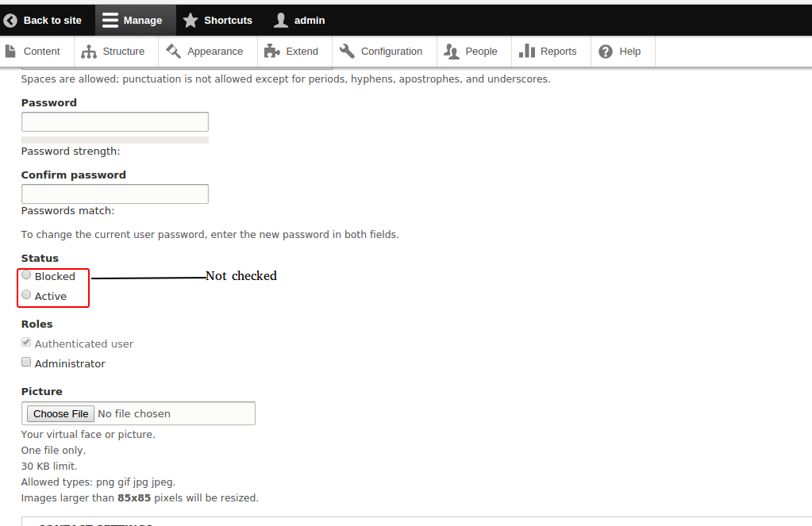Open Appearance settings via its paintbrush icon
The image size is (812, 526).
[x=171, y=50]
